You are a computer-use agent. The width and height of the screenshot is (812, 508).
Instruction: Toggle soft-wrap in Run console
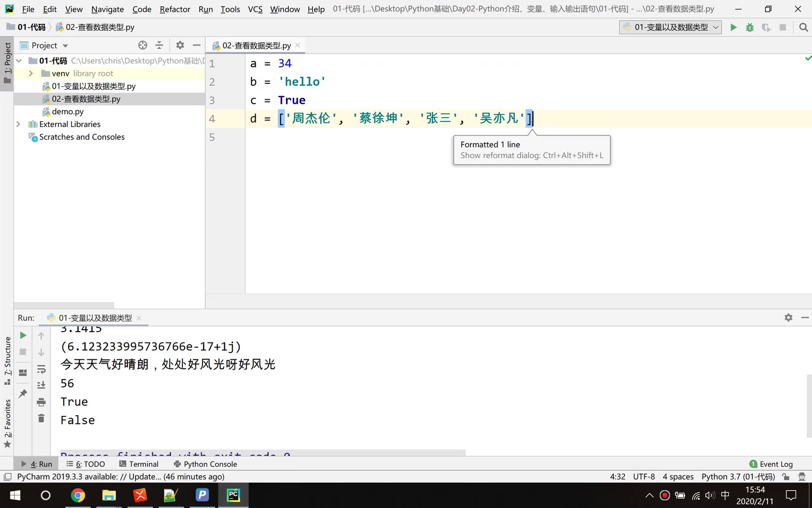pos(41,369)
